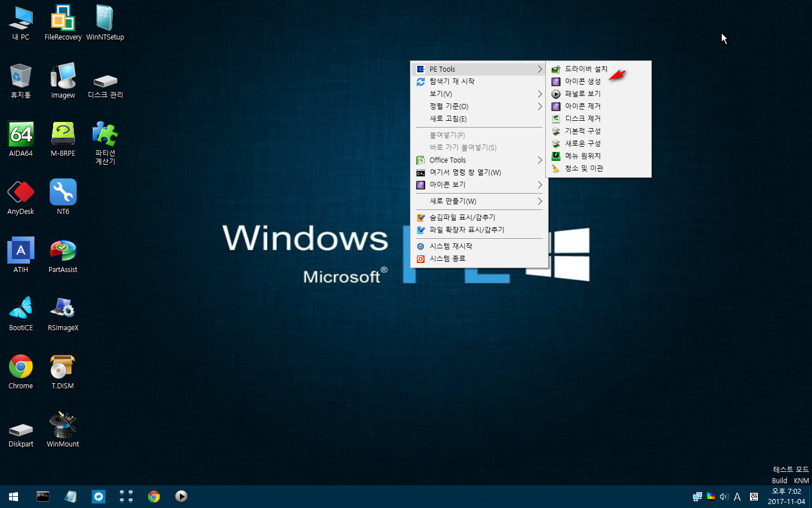Toggle the A input mode indicator
This screenshot has width=812, height=508.
(x=737, y=497)
